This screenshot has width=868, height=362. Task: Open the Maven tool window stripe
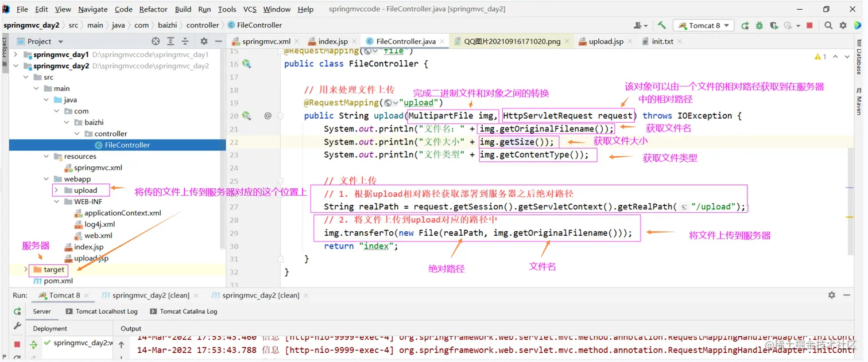[x=859, y=102]
